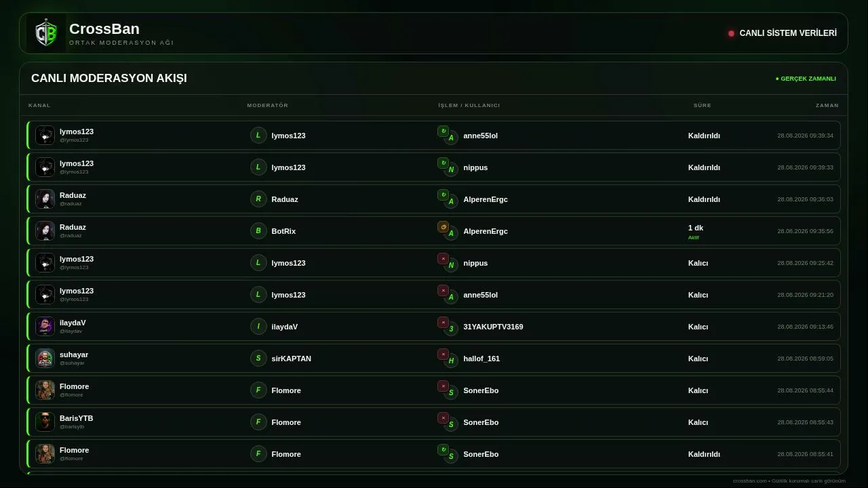Click the ZAMAN column header
Screen dimensions: 868x488
pos(827,105)
